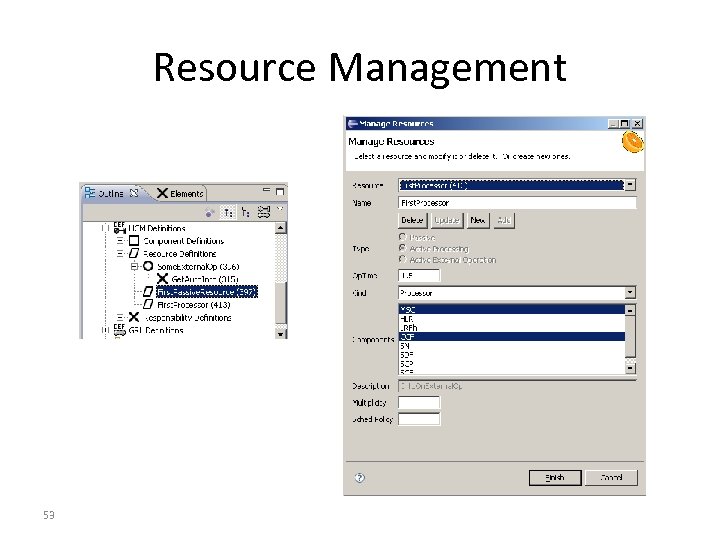The width and height of the screenshot is (720, 540).
Task: Click the stacked-components toolbar icon in Outline
Action: pyautogui.click(x=264, y=212)
